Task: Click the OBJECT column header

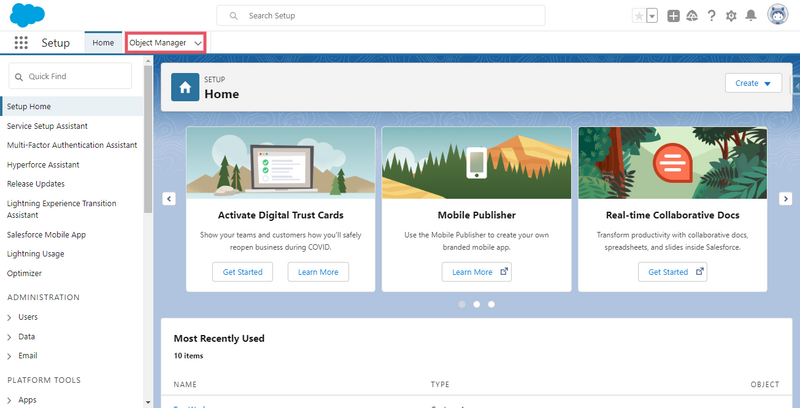Action: (765, 385)
